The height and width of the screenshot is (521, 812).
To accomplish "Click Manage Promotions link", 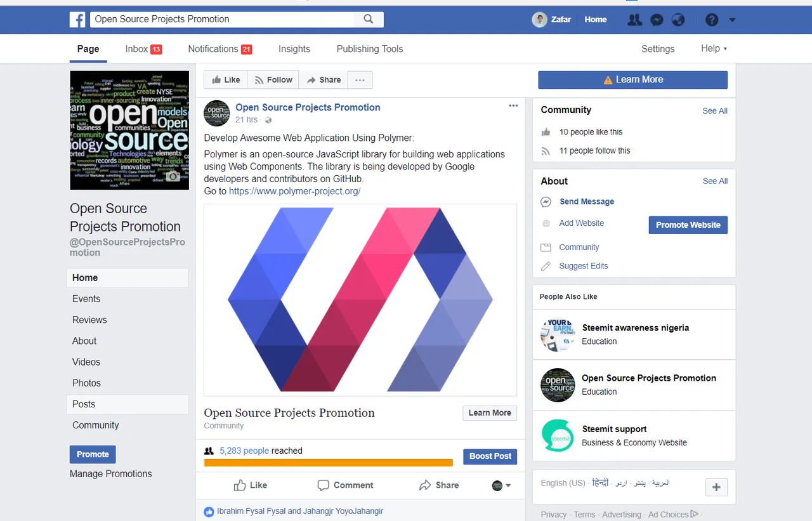I will tap(111, 474).
